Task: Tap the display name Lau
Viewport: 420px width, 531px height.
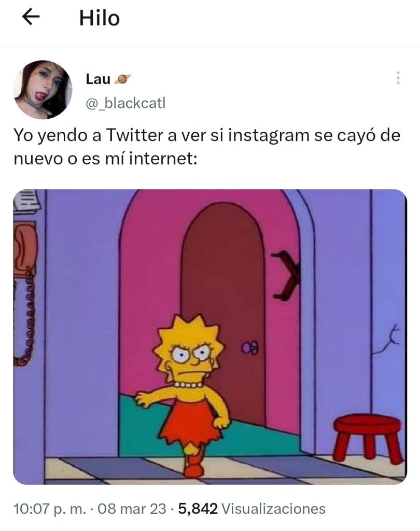Action: pos(98,79)
